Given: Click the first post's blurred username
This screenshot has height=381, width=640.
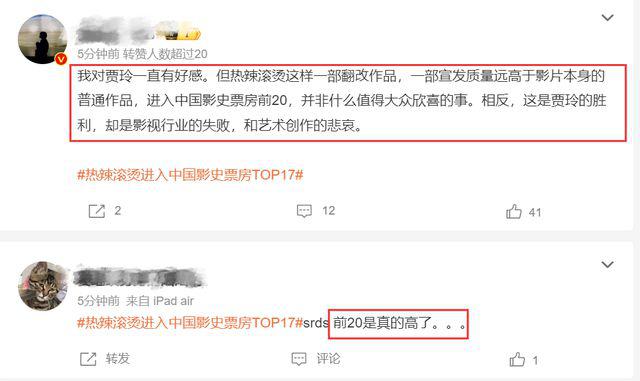Looking at the screenshot, I should tap(118, 32).
